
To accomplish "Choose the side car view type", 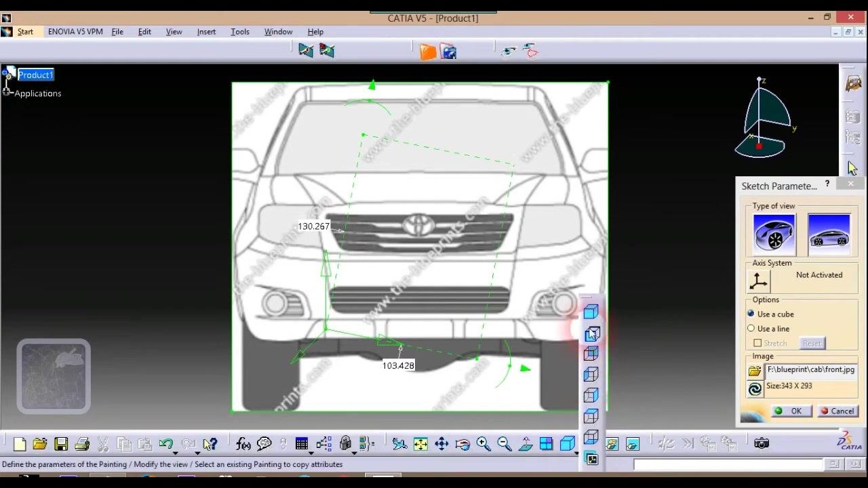I will coord(829,235).
